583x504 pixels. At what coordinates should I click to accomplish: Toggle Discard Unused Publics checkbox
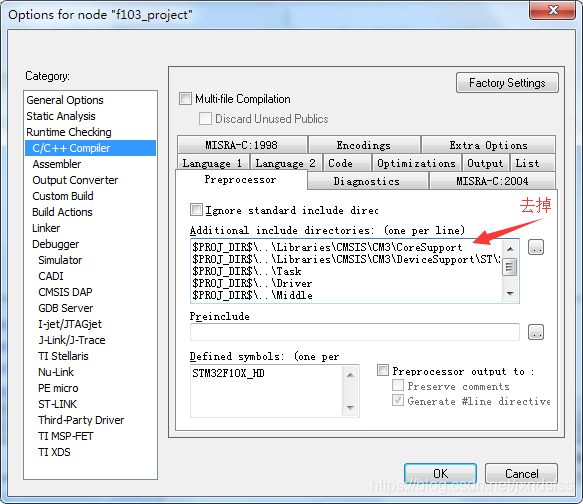click(x=205, y=119)
